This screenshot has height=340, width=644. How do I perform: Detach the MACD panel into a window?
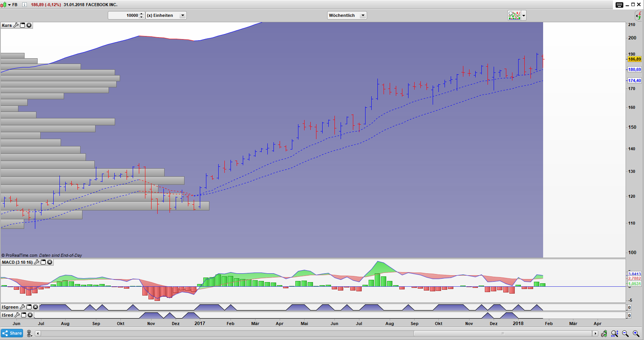pyautogui.click(x=43, y=262)
